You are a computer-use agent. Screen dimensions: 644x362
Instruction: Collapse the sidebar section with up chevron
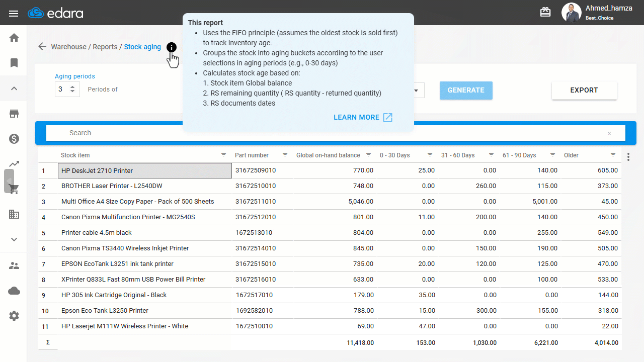(14, 88)
